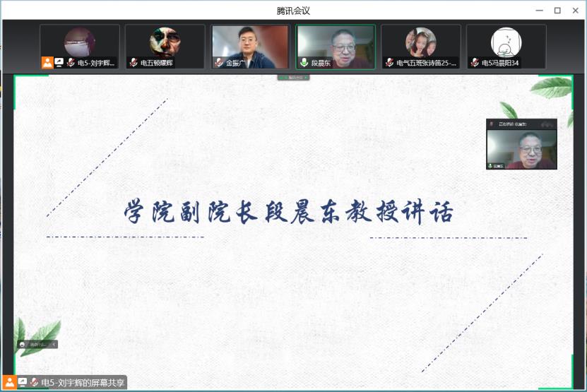Click the muted mic icon beside 电气五班张诗苗25

(389, 63)
